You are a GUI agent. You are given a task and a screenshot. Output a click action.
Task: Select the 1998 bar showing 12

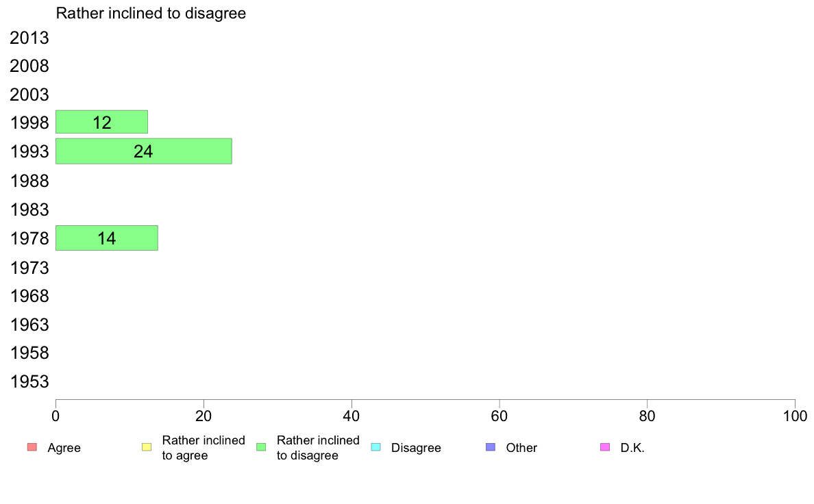click(101, 122)
